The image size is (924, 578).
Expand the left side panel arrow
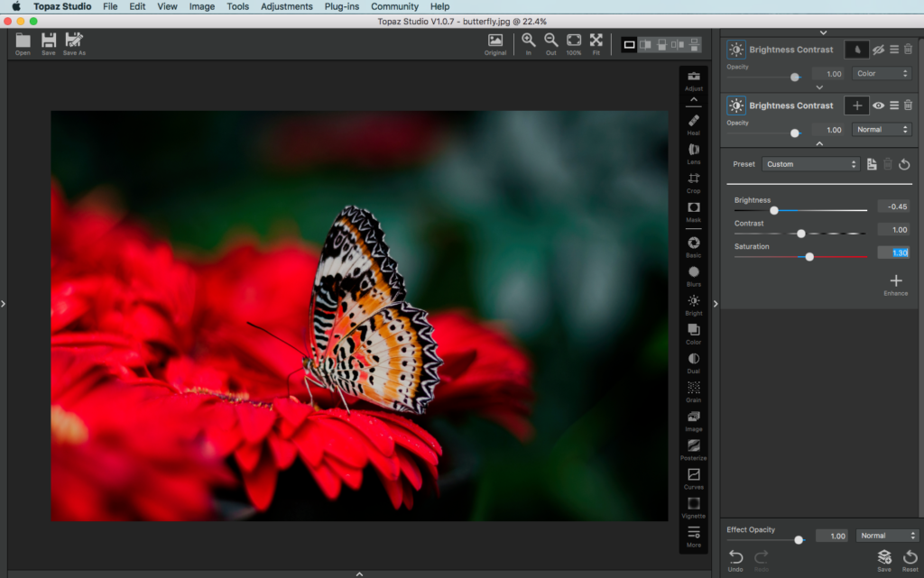pyautogui.click(x=3, y=304)
